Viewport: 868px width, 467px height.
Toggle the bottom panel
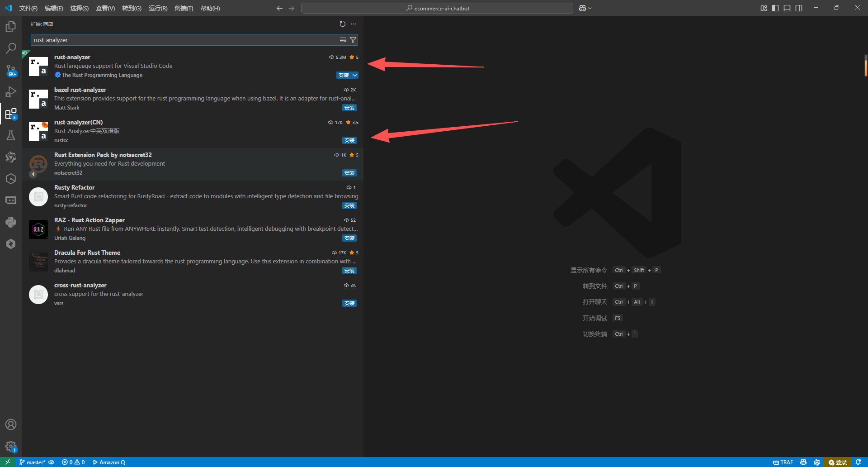coord(787,8)
